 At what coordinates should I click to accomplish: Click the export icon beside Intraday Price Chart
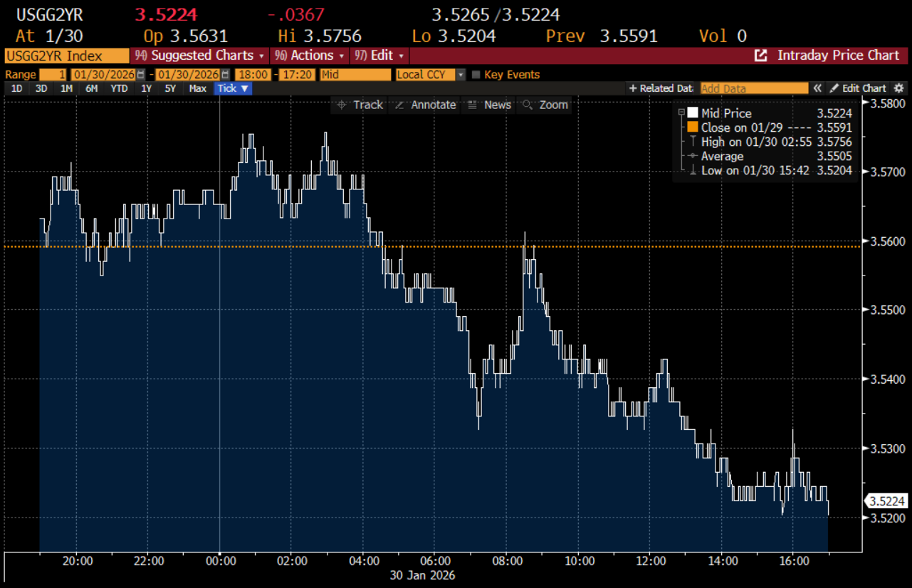pos(762,55)
